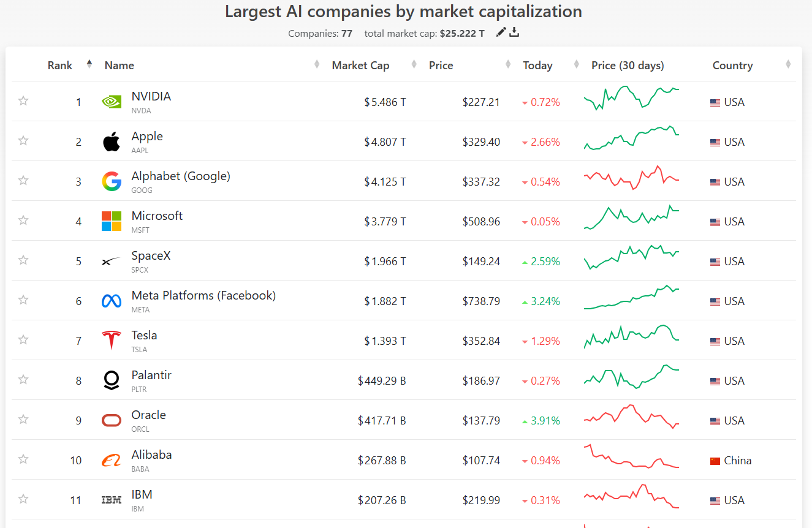Sort by the Market Cap column arrows
The image size is (812, 528).
pos(414,64)
